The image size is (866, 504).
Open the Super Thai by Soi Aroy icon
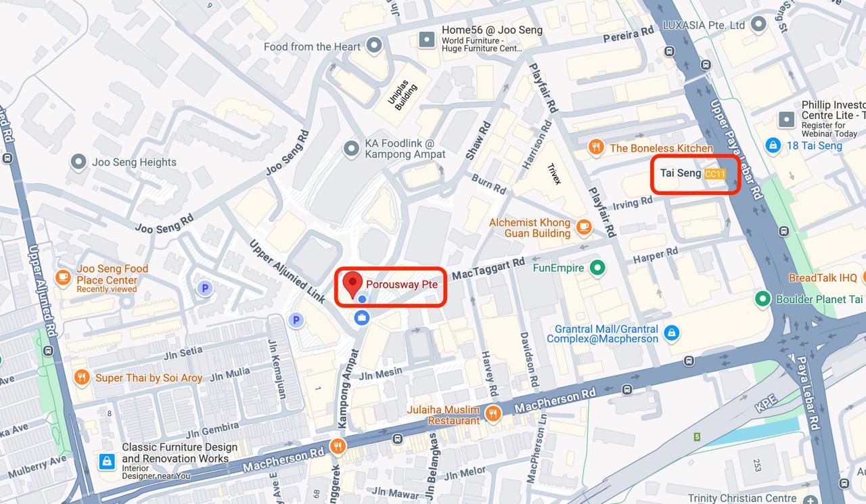(x=82, y=377)
